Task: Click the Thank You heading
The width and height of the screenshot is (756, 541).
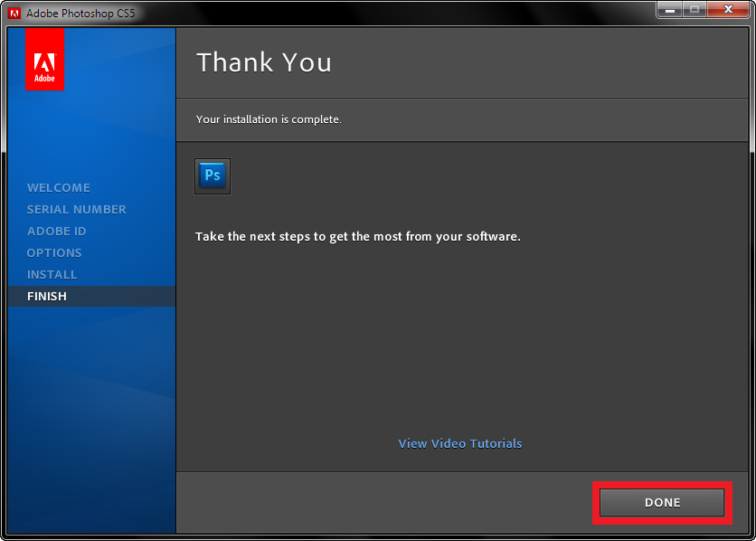Action: (264, 62)
